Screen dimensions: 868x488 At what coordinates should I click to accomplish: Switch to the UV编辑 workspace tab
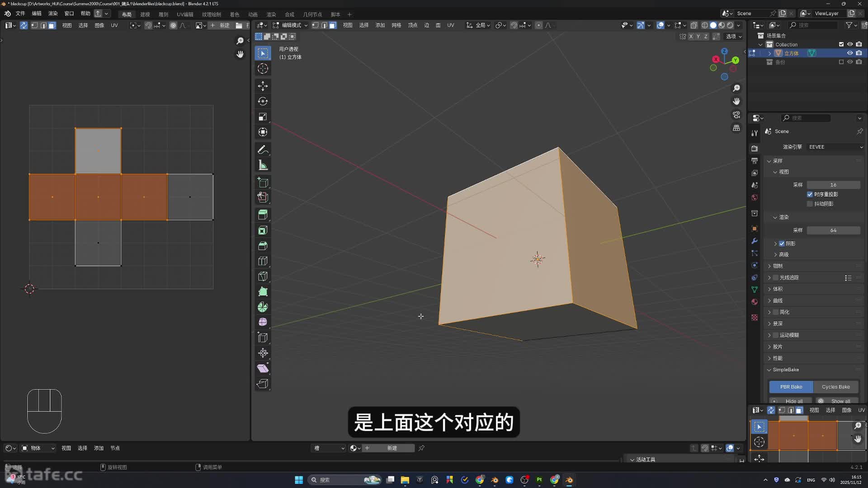[185, 14]
